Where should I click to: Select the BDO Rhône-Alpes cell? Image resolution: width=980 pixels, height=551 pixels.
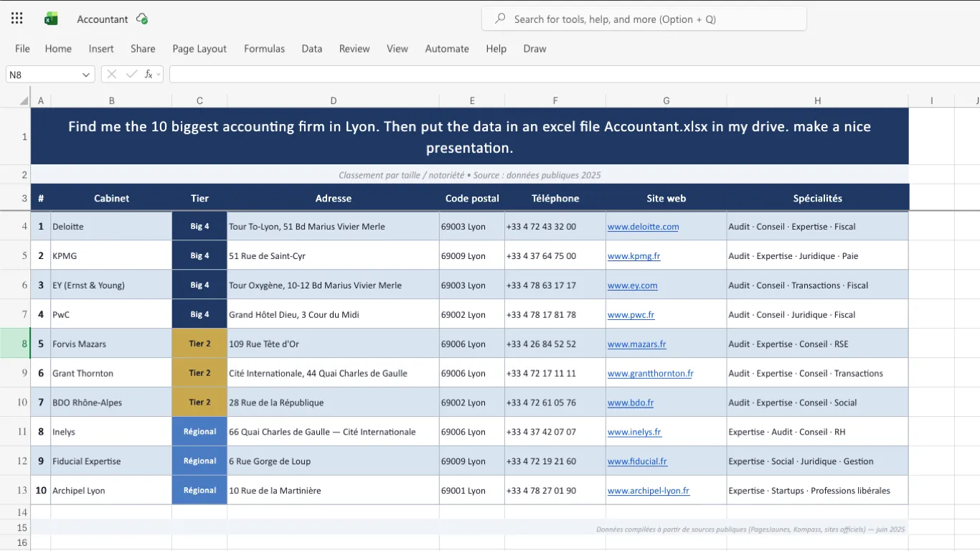click(x=111, y=403)
